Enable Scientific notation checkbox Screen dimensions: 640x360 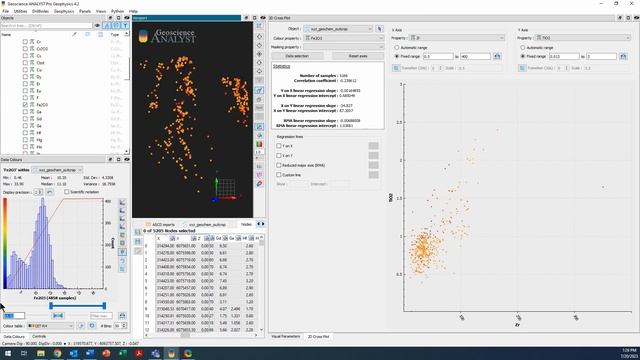(67, 192)
